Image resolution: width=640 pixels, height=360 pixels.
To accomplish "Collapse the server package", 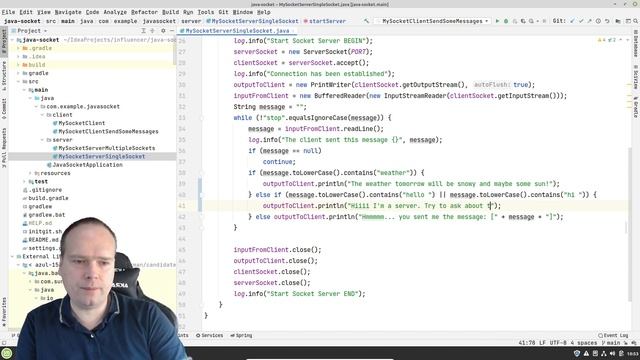I will tap(42, 140).
